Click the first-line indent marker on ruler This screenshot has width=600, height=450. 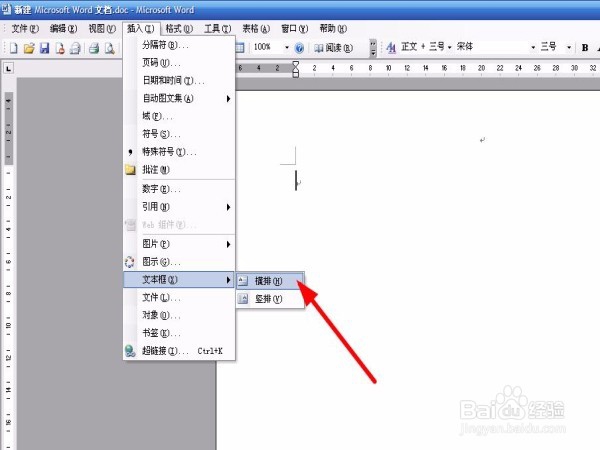tap(296, 64)
